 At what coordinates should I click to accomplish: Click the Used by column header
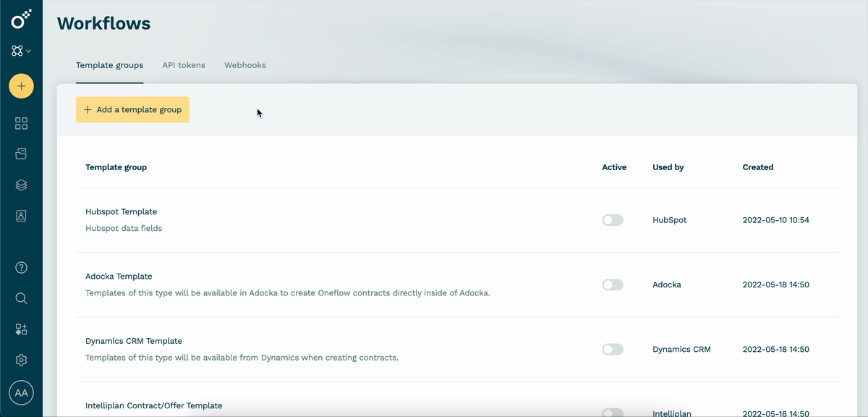point(668,167)
